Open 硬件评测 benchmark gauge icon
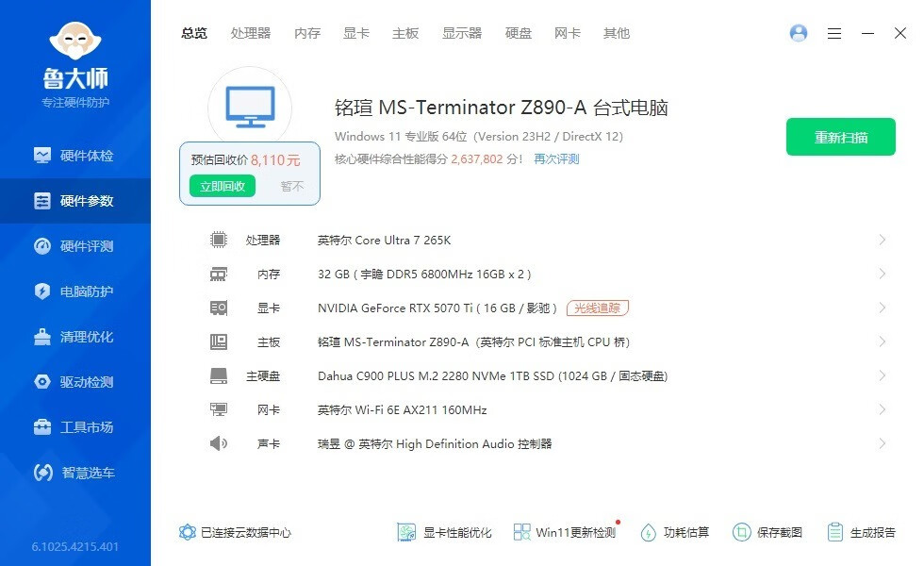This screenshot has width=924, height=566. [x=42, y=246]
